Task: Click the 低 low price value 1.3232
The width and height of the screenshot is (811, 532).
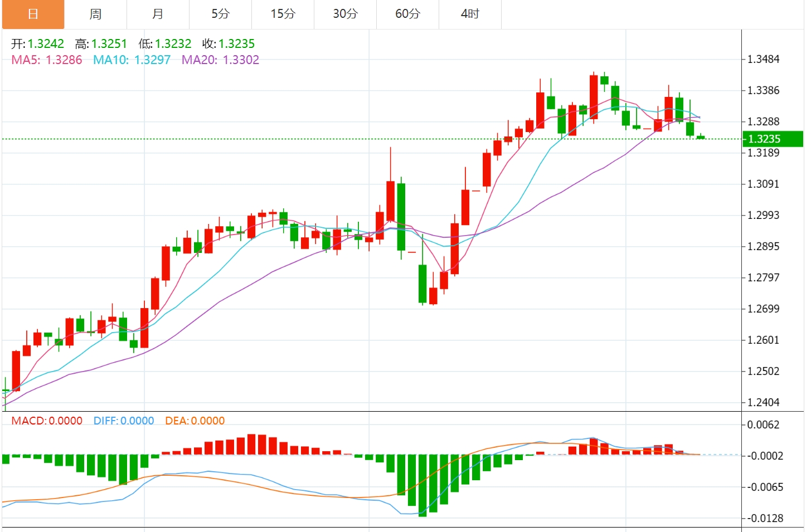Action: click(x=173, y=44)
